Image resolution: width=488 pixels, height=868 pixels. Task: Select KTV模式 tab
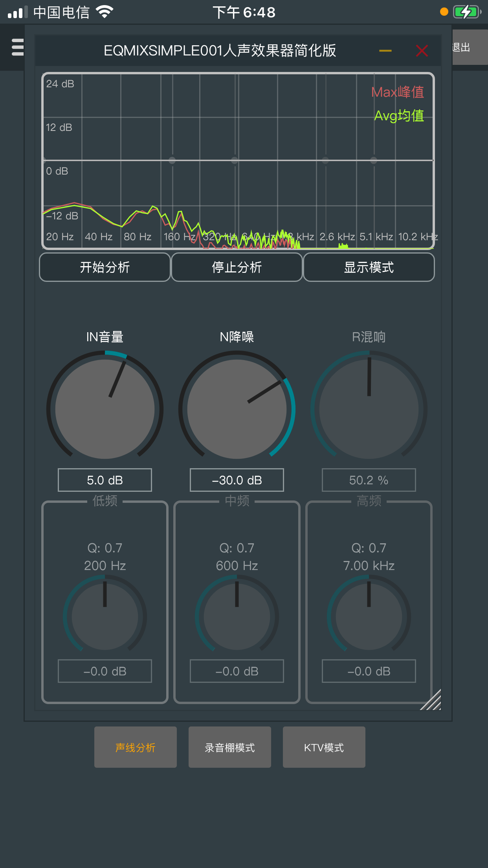(324, 747)
